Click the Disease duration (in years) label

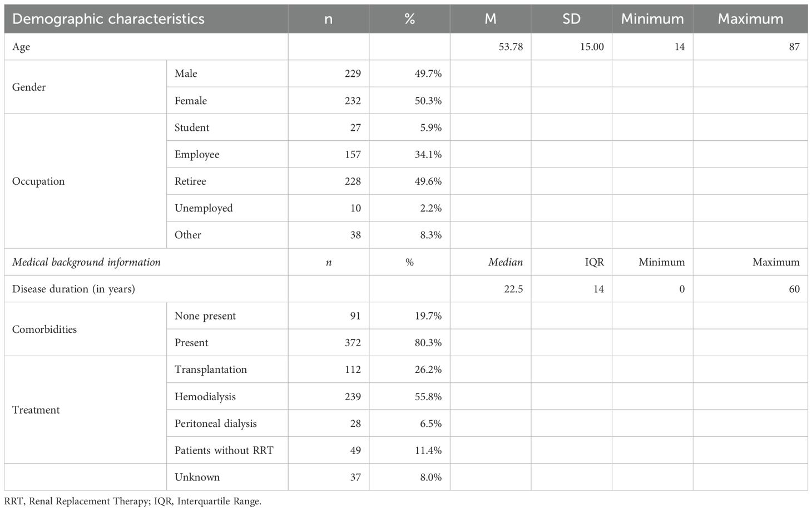coord(73,289)
